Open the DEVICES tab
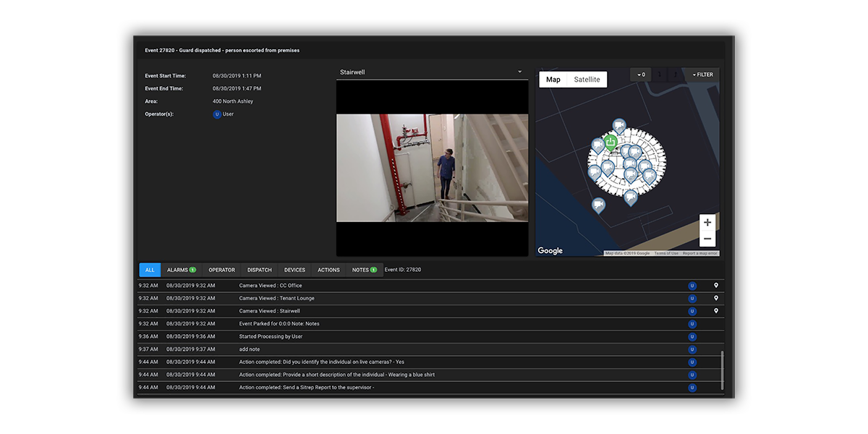The width and height of the screenshot is (868, 434). (x=294, y=270)
